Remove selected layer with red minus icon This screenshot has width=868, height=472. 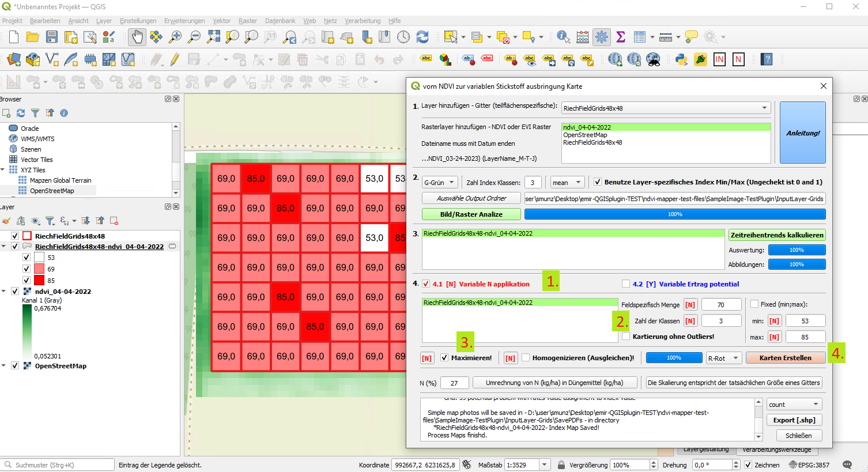tap(114, 221)
